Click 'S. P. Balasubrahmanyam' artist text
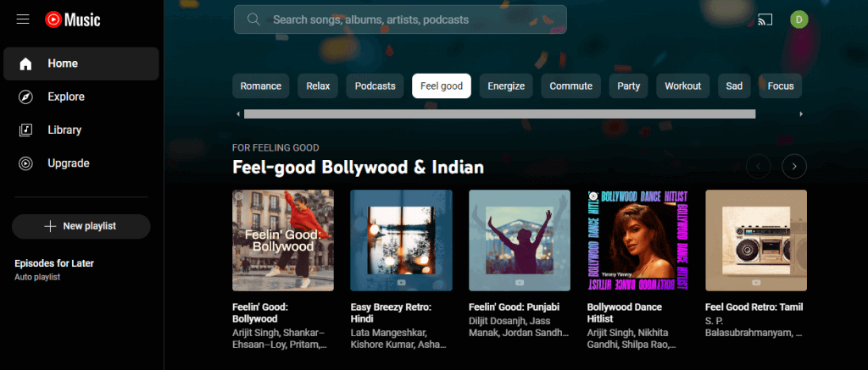Viewport: 868px width, 370px height. 754,327
